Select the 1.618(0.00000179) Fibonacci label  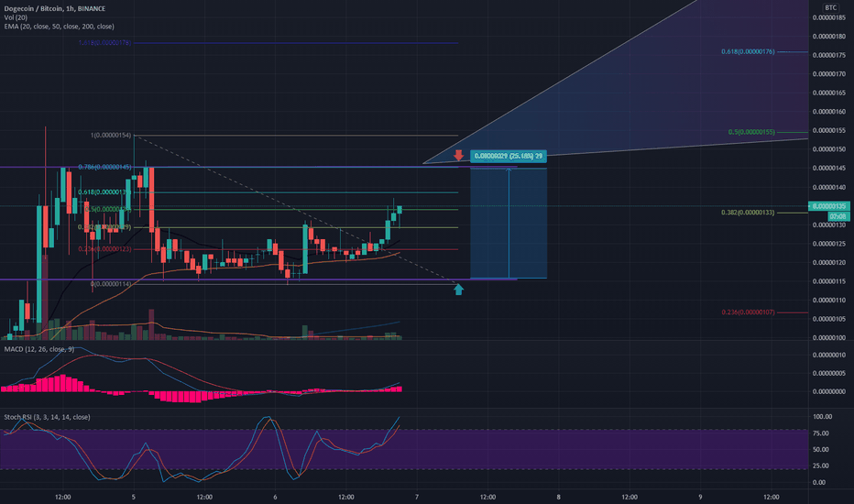(104, 42)
